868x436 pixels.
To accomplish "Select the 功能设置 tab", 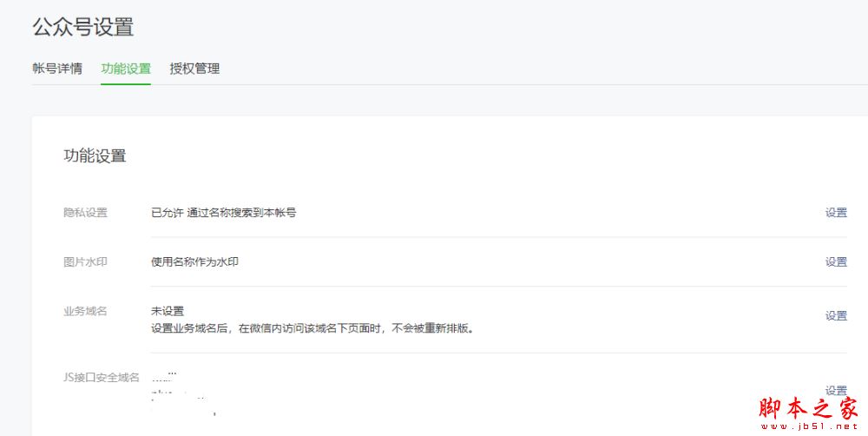I will 126,69.
